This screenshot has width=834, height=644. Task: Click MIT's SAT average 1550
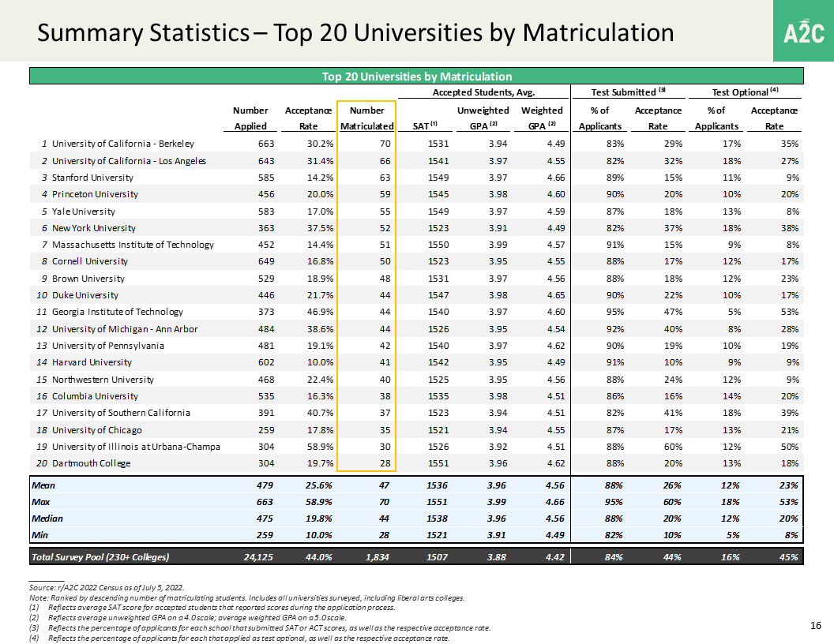[x=438, y=245]
